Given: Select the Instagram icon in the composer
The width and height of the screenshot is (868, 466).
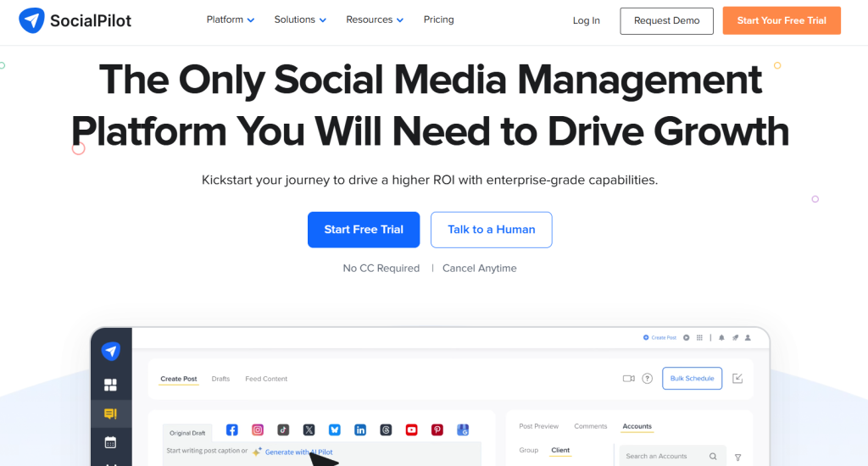Looking at the screenshot, I should pyautogui.click(x=258, y=430).
